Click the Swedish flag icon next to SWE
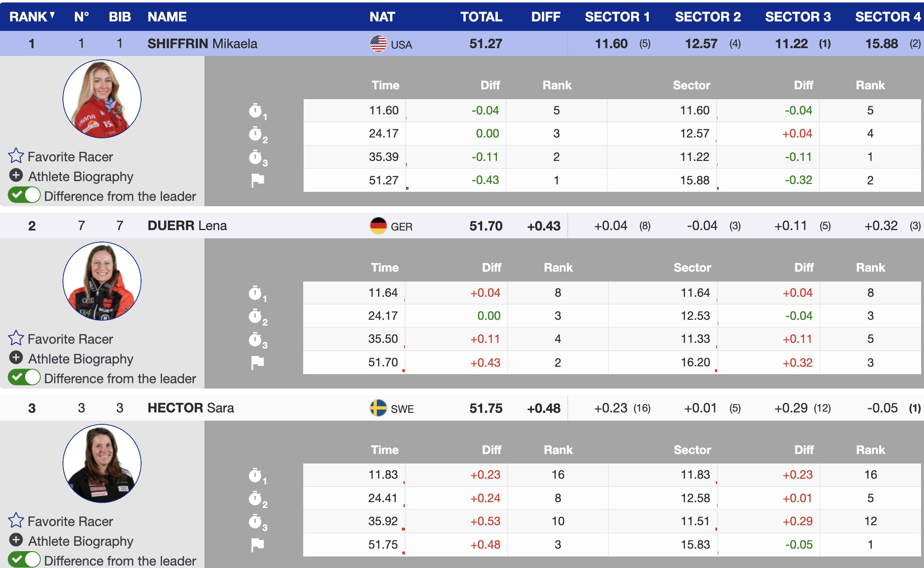The image size is (924, 568). pyautogui.click(x=378, y=408)
